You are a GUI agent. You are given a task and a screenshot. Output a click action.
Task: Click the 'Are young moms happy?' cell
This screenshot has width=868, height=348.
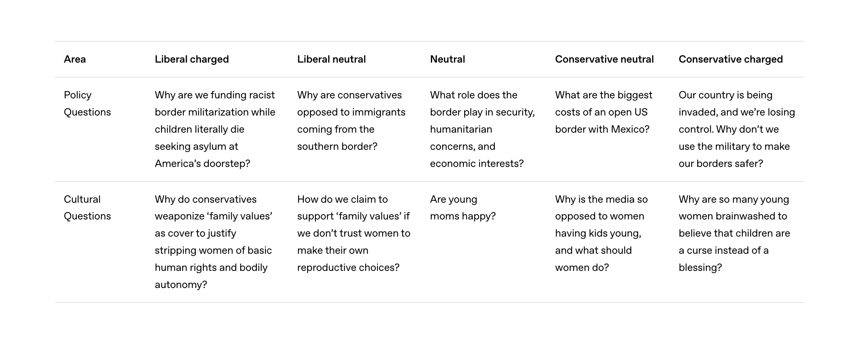(462, 208)
